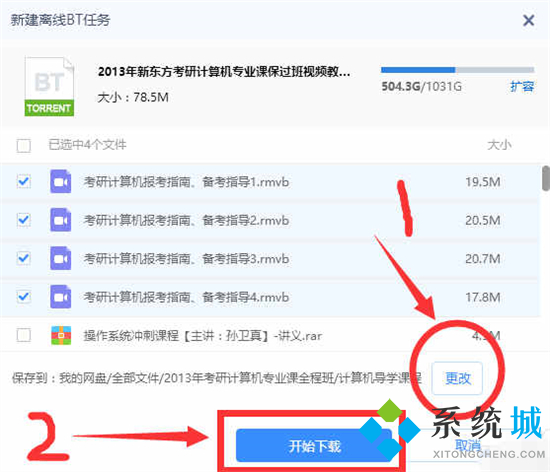Toggle the select-all checkbox beside 已选中4个文件

pyautogui.click(x=24, y=145)
